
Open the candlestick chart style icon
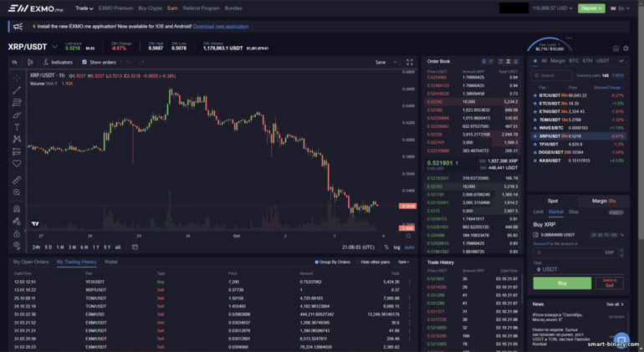coord(30,62)
